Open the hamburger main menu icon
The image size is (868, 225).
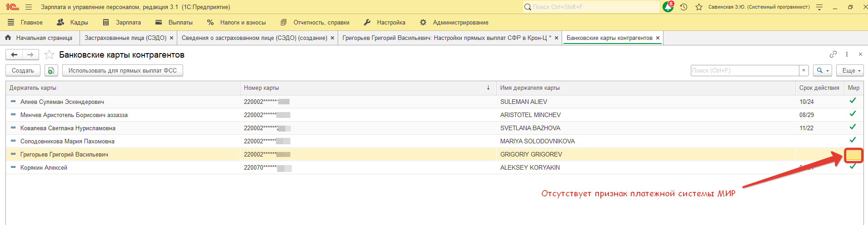(x=29, y=7)
